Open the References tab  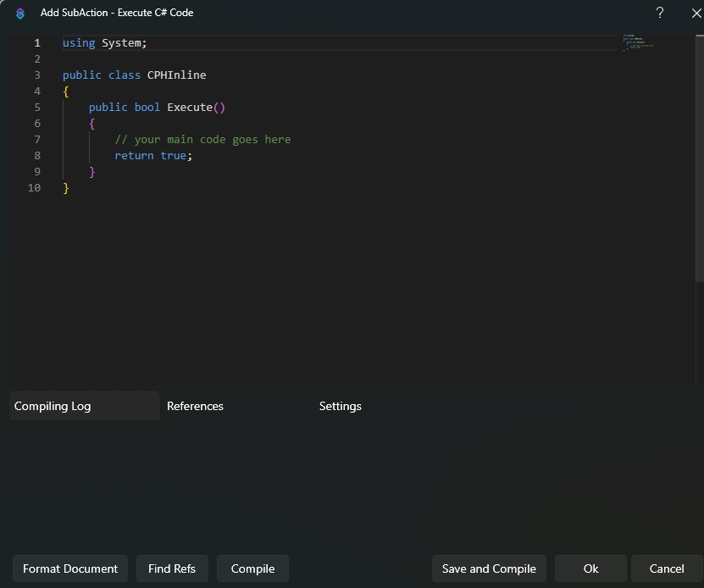(x=195, y=406)
